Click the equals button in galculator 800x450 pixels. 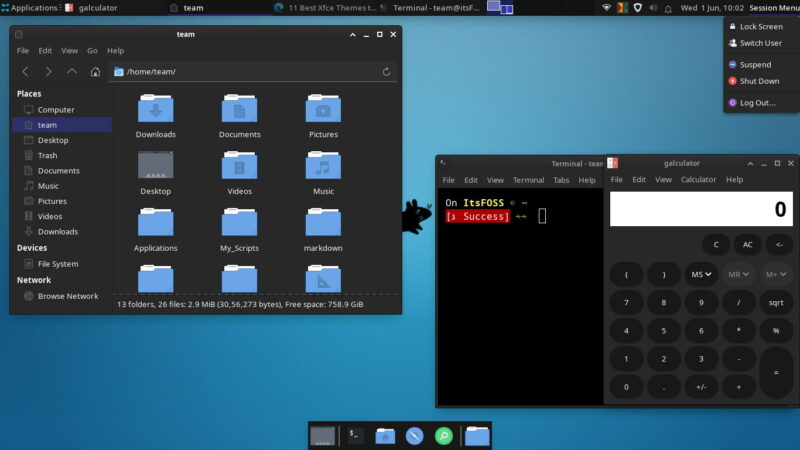776,372
